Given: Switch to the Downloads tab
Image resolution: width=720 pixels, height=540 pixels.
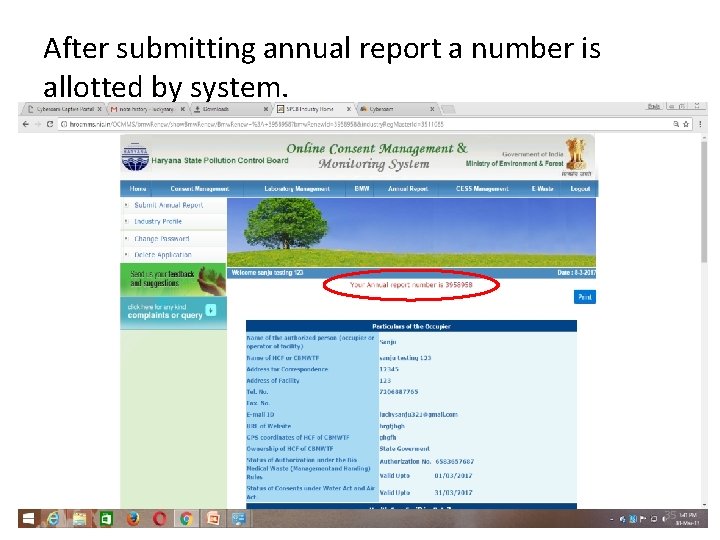Looking at the screenshot, I should point(230,109).
